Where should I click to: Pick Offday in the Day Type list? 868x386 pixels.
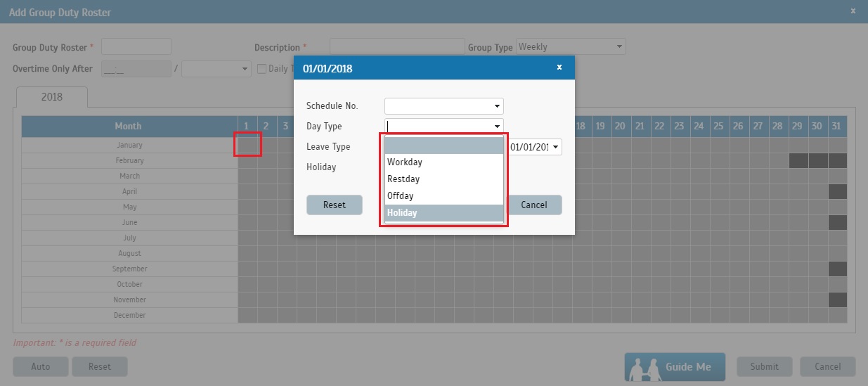coord(443,196)
